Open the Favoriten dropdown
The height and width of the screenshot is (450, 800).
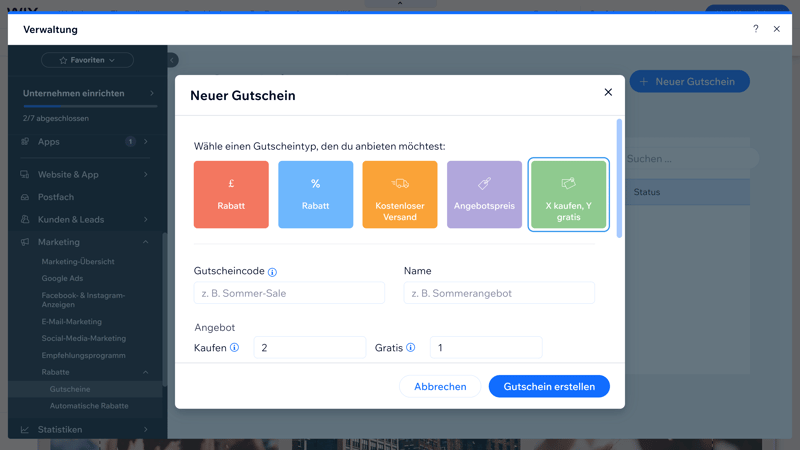(87, 60)
